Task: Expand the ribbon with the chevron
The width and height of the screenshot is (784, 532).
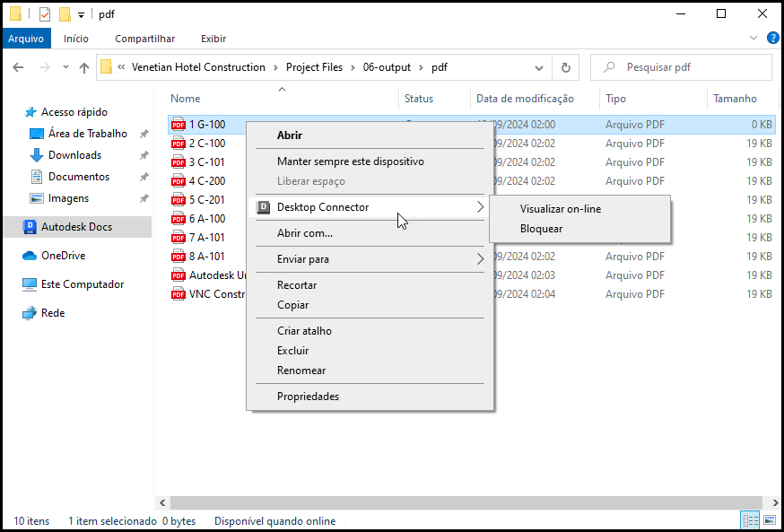Action: point(754,38)
